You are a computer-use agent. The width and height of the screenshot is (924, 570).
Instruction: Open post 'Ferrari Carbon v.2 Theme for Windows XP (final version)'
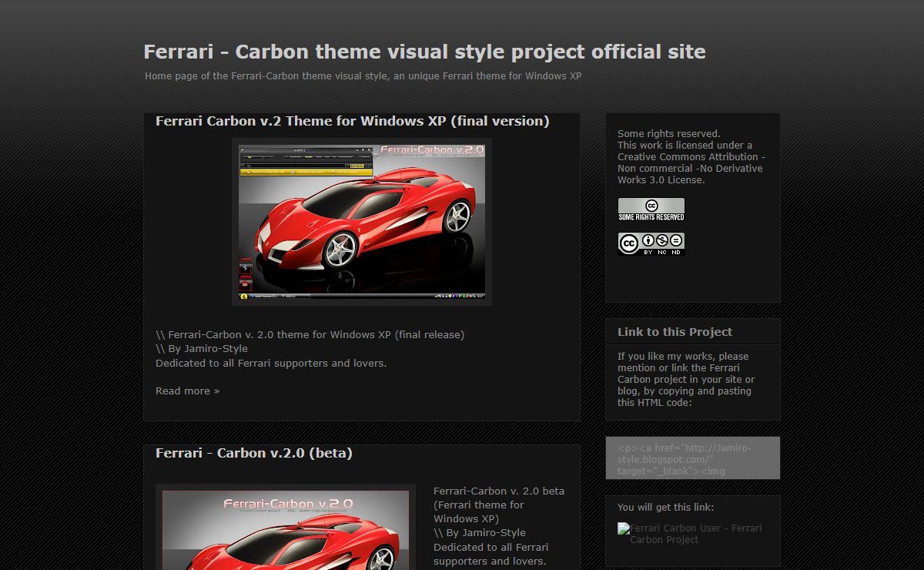coord(353,121)
